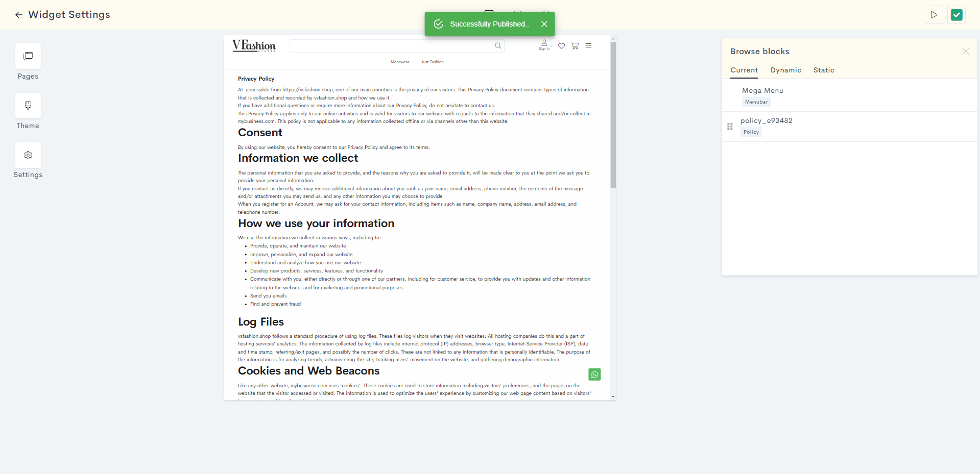Select the policy_e93482 block
The width and height of the screenshot is (980, 474).
tap(850, 127)
